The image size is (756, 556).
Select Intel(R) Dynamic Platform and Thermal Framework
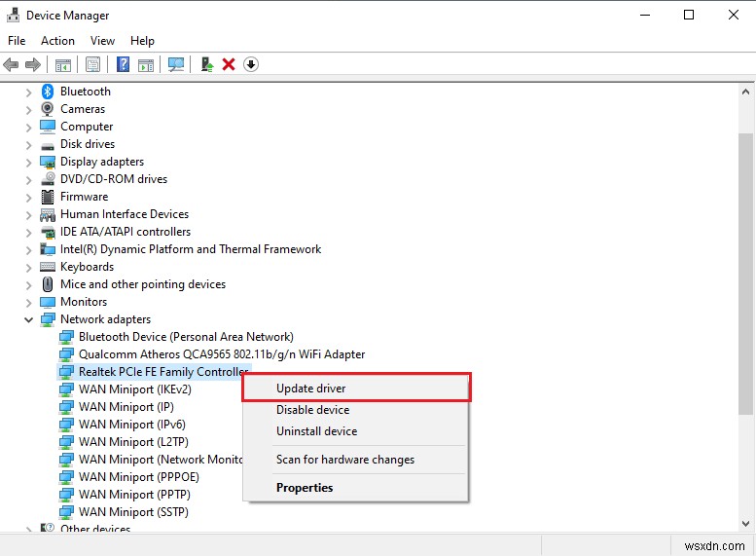(191, 249)
